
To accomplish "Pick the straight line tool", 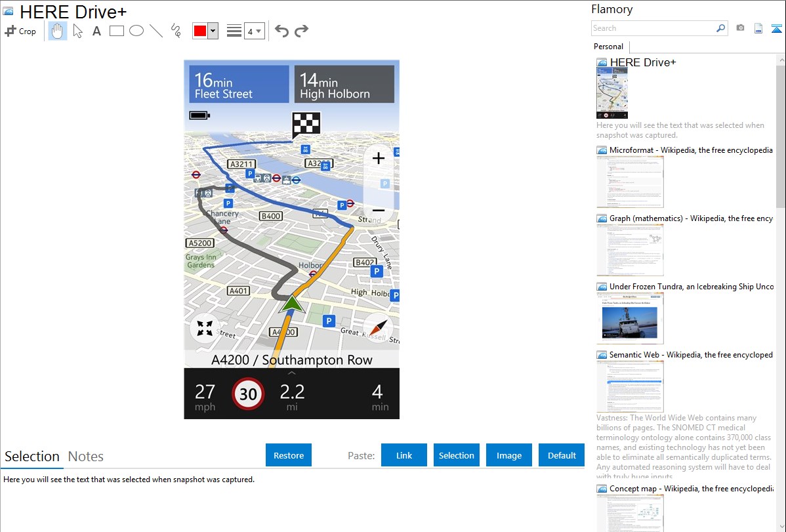I will click(156, 31).
